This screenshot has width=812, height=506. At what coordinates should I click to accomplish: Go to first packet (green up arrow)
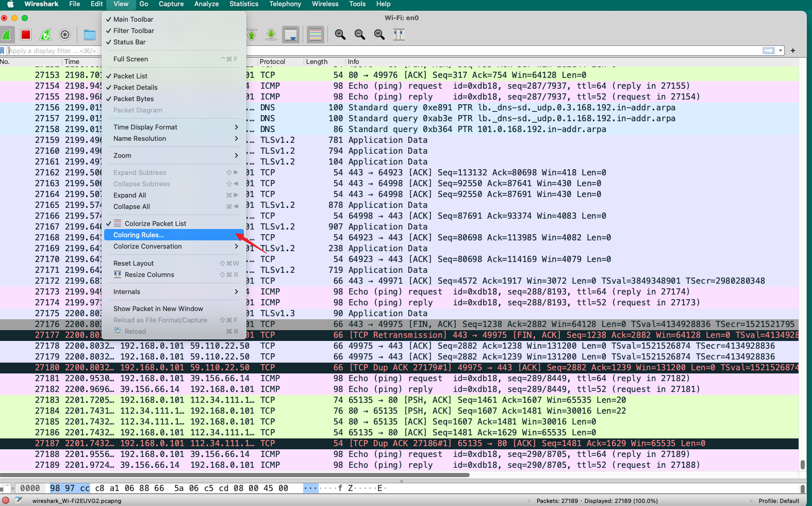(252, 35)
